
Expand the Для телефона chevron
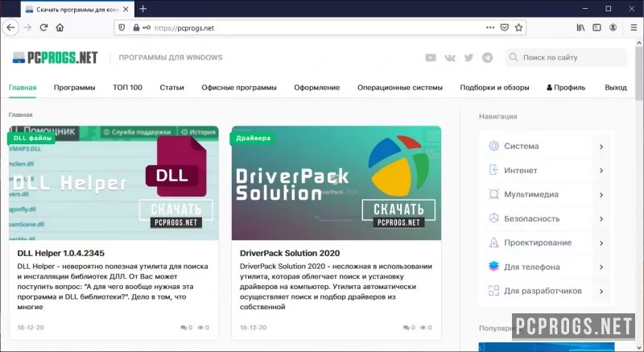[x=601, y=267]
